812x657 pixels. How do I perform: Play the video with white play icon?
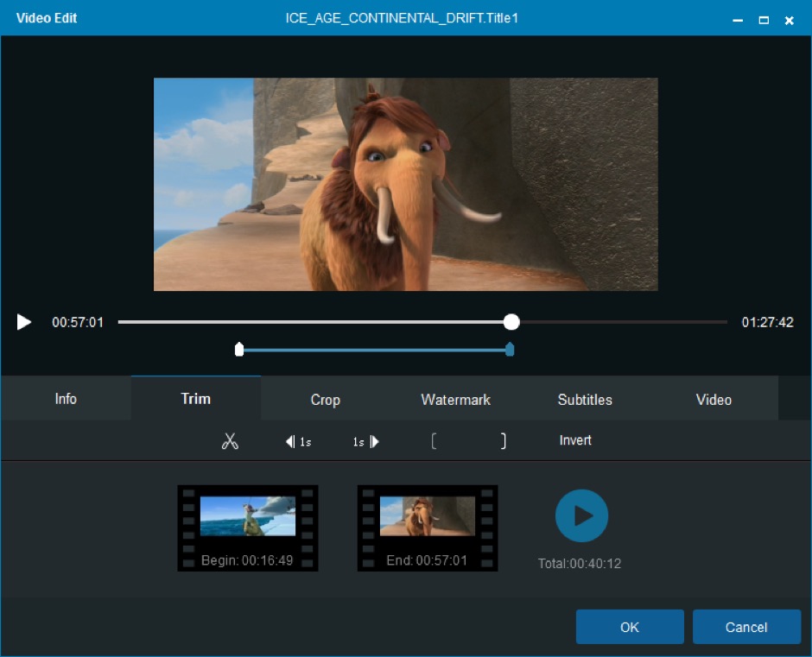click(x=24, y=322)
